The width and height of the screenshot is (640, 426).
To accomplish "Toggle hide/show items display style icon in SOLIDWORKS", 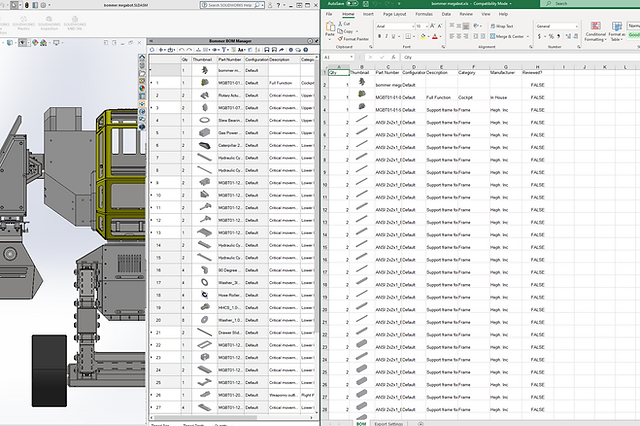I will (23, 42).
